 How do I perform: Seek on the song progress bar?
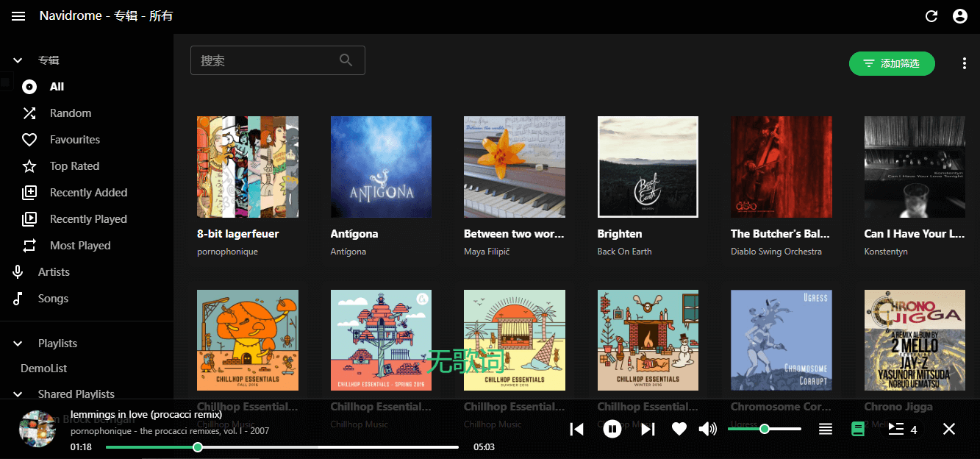point(282,446)
